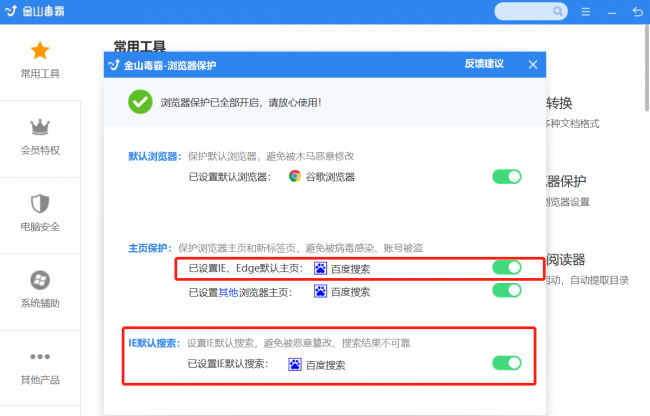Click the main window vertical scrollbar

click(647, 68)
